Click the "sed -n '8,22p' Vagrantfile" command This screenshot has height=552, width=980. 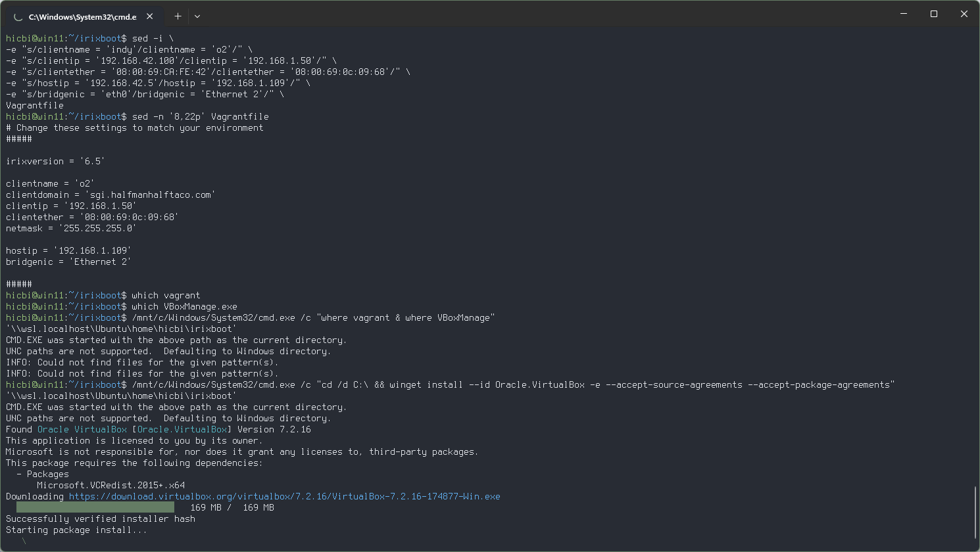pyautogui.click(x=201, y=116)
